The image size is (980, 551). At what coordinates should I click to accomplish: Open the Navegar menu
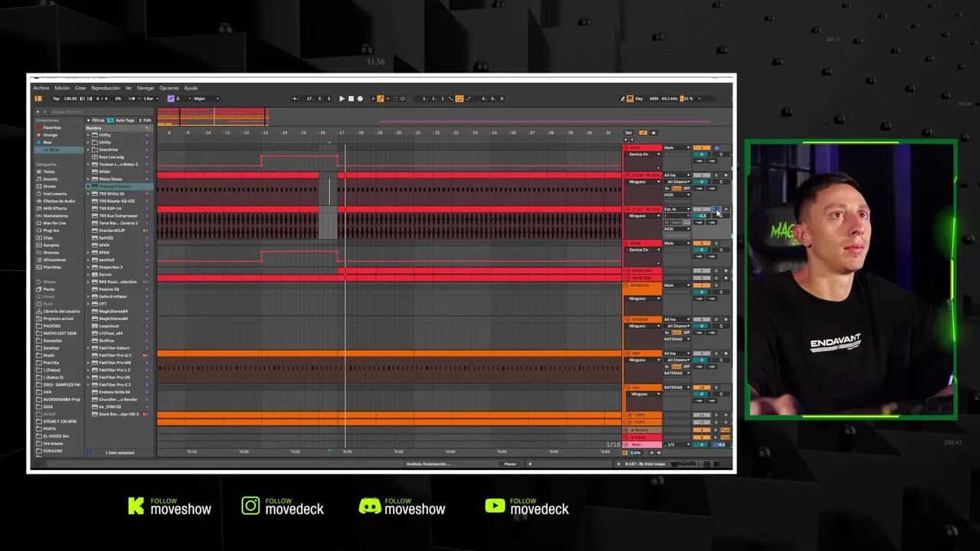[145, 88]
